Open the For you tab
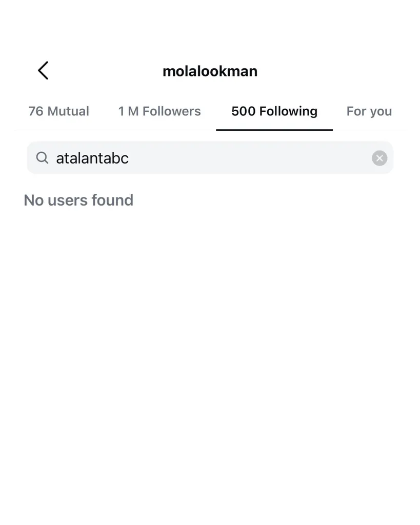The width and height of the screenshot is (420, 525). pyautogui.click(x=369, y=111)
